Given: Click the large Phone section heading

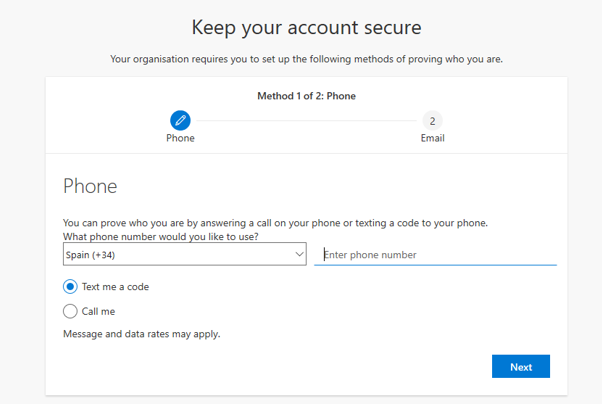Looking at the screenshot, I should [90, 187].
